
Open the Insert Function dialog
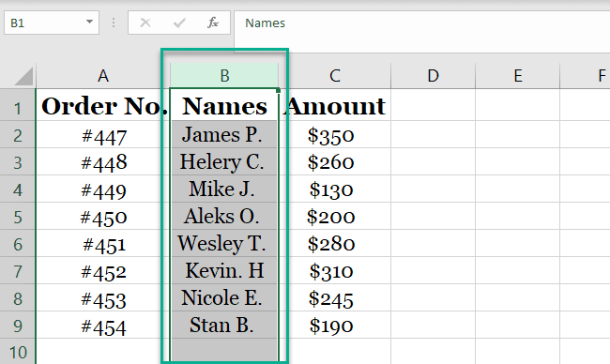[213, 23]
